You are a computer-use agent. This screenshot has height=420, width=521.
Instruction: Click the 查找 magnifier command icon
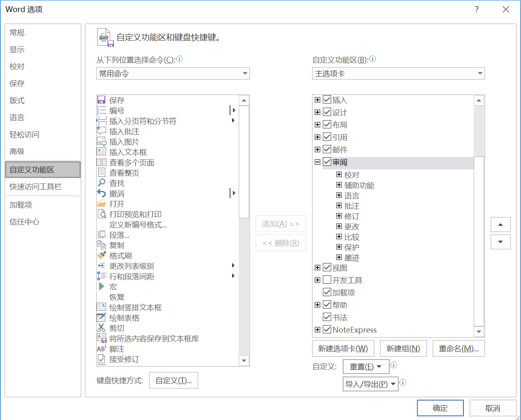(101, 183)
